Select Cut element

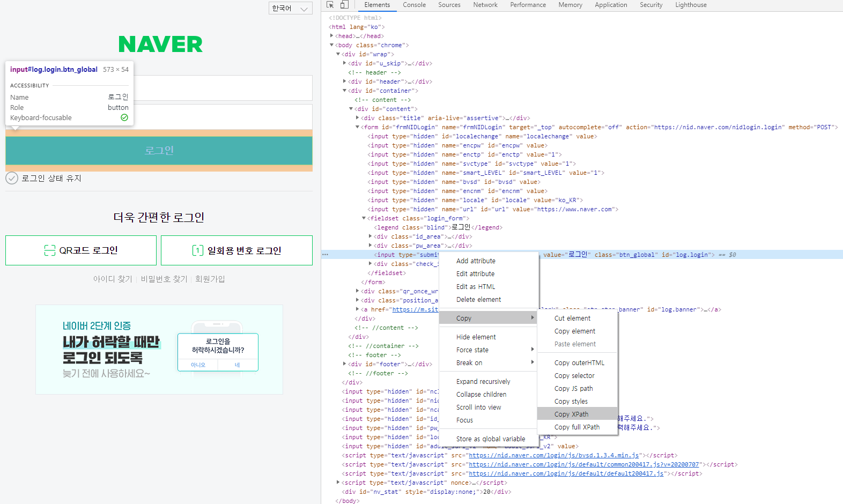tap(578, 318)
